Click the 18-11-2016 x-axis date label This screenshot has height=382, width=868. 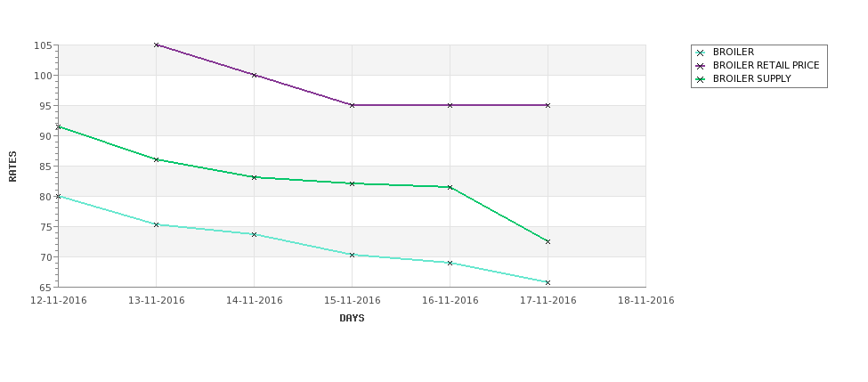tap(645, 301)
